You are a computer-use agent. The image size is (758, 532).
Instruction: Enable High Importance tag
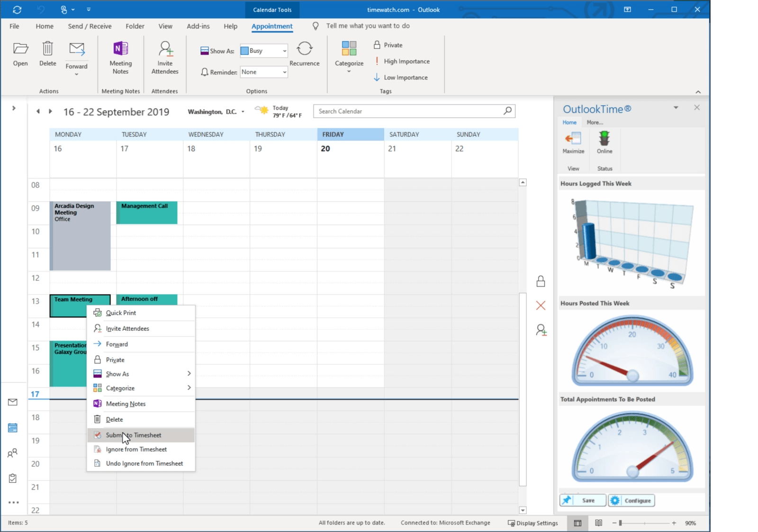(x=402, y=61)
